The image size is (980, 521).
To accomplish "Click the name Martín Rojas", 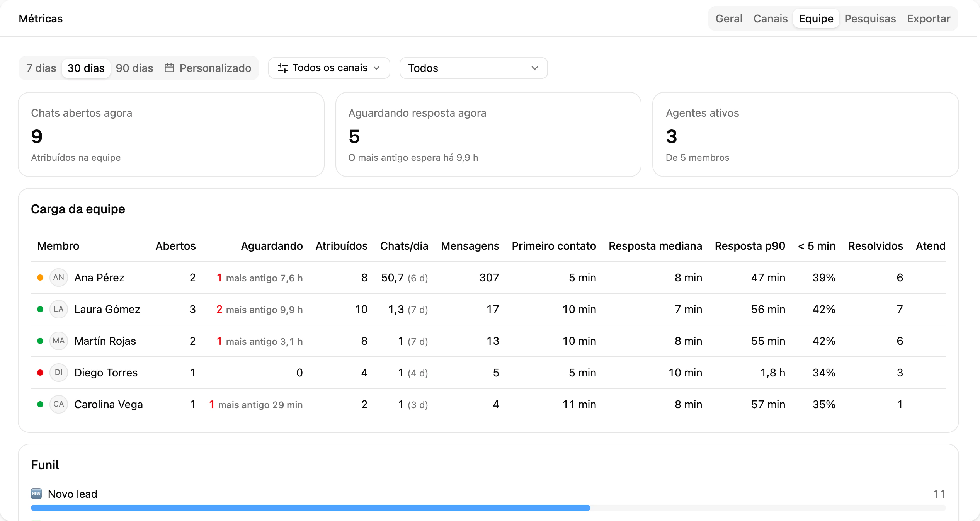I will (x=105, y=341).
